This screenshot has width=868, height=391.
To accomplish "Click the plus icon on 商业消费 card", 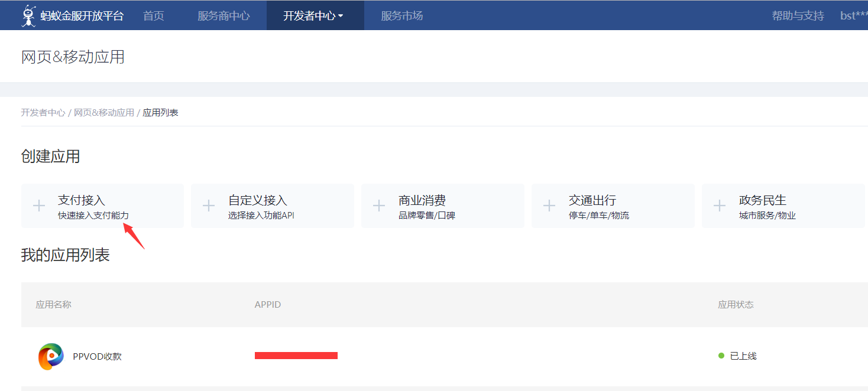I will (379, 206).
